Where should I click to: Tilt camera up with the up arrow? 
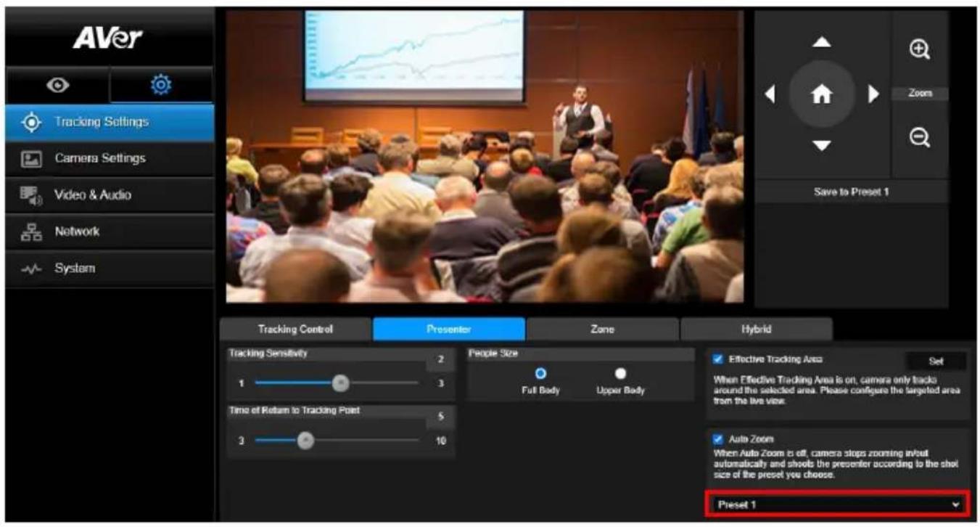[x=821, y=43]
